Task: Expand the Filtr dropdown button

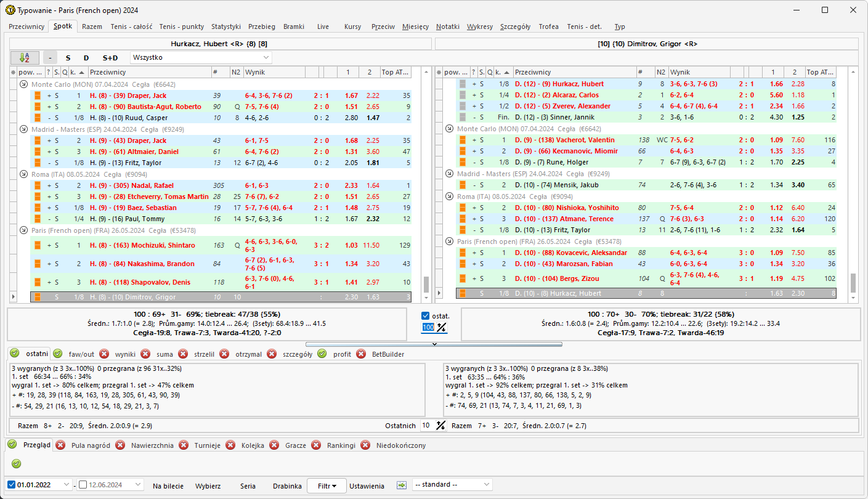Action: point(327,485)
